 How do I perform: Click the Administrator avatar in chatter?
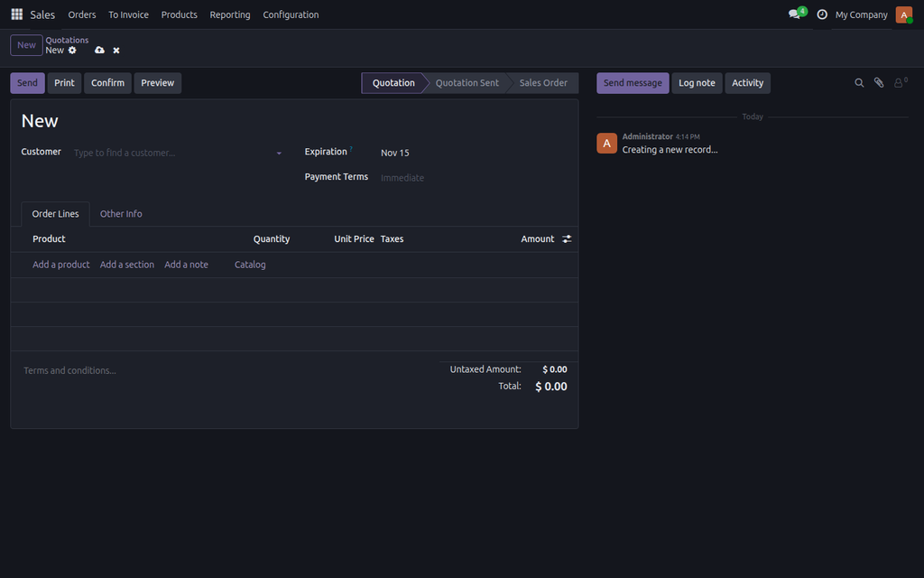[607, 144]
